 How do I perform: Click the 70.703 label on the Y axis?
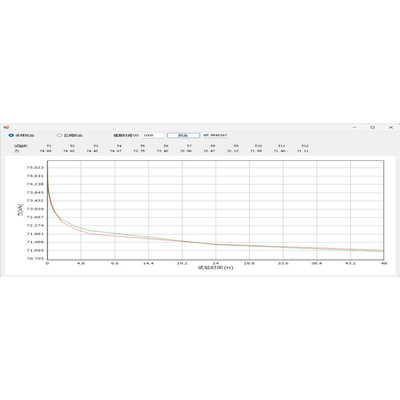tap(35, 258)
